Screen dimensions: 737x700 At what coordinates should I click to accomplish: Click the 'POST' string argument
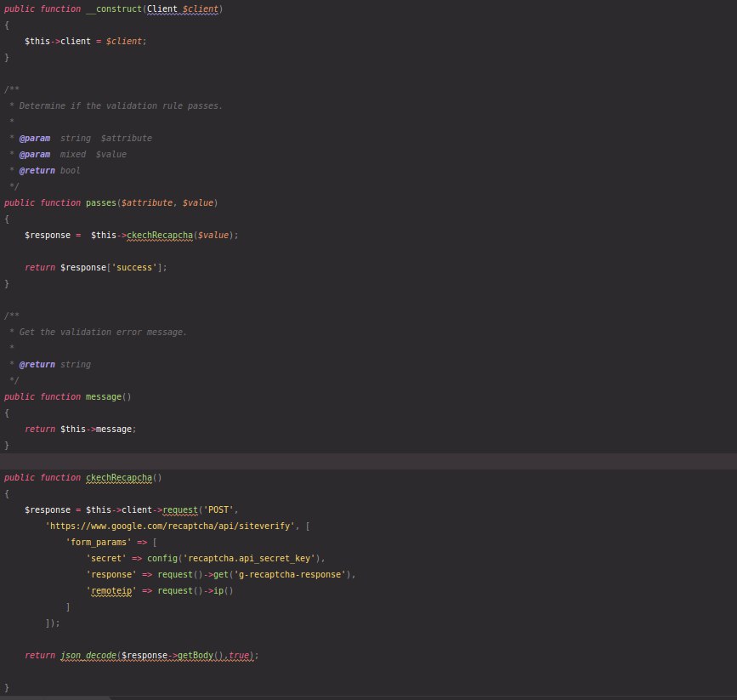[x=218, y=510]
